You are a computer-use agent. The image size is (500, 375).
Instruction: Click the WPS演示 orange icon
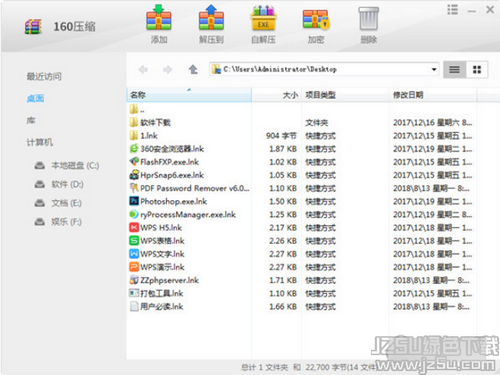point(134,267)
